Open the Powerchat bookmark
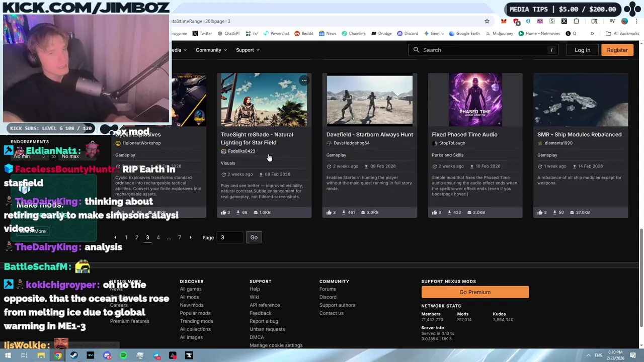The height and width of the screenshot is (362, 644). [276, 34]
